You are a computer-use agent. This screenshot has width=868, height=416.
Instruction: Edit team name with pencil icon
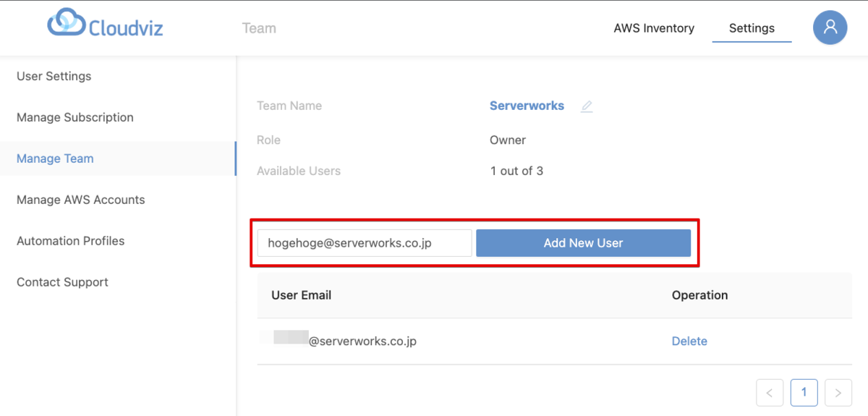pyautogui.click(x=587, y=106)
